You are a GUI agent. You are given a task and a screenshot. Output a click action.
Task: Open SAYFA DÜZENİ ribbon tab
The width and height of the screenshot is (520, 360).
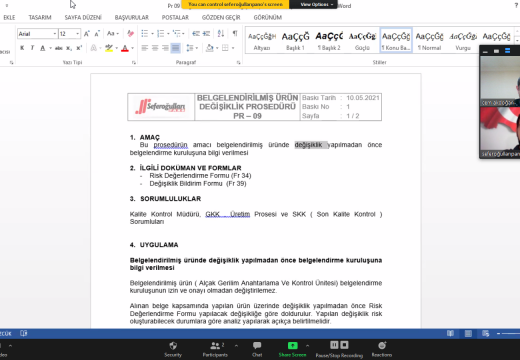click(83, 17)
